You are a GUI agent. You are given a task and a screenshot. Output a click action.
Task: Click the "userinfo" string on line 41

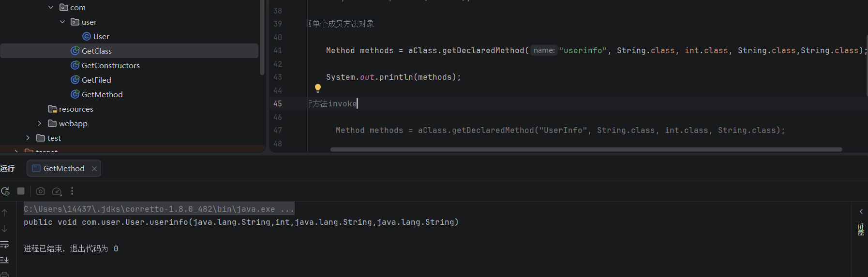(x=583, y=50)
